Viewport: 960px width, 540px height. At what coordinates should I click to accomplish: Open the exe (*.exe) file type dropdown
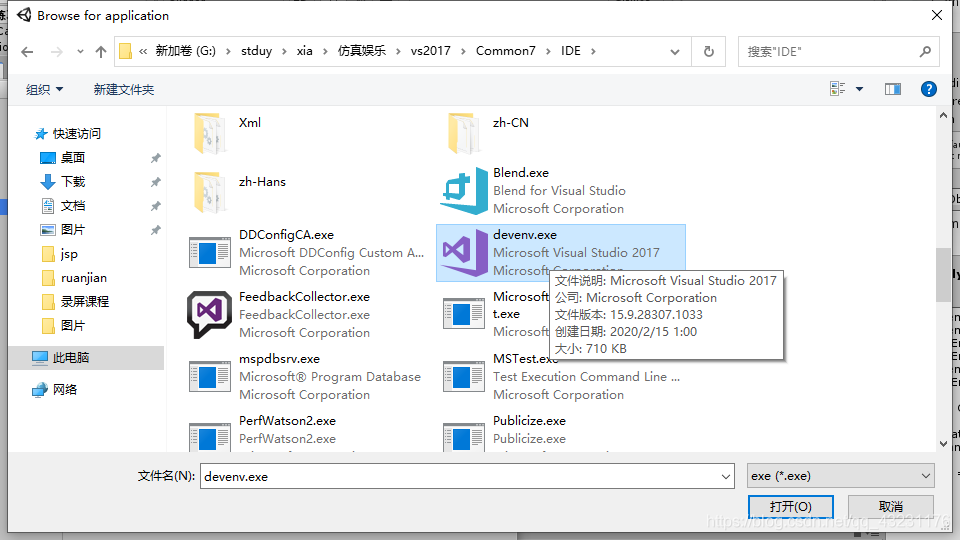click(841, 476)
